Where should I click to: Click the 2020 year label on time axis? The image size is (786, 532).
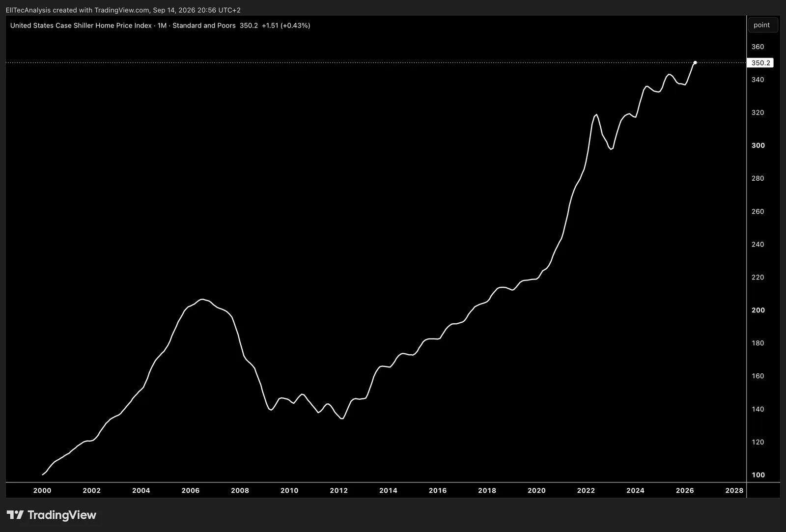536,490
